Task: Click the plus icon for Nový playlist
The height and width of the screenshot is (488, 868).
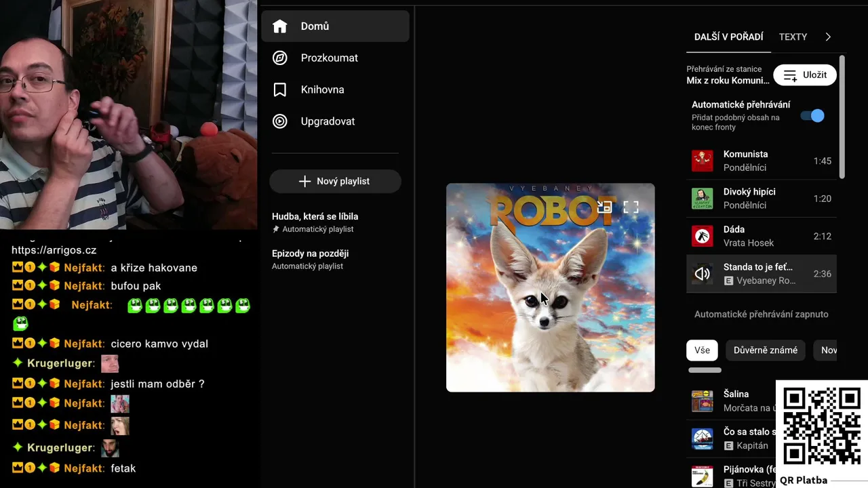Action: [305, 182]
